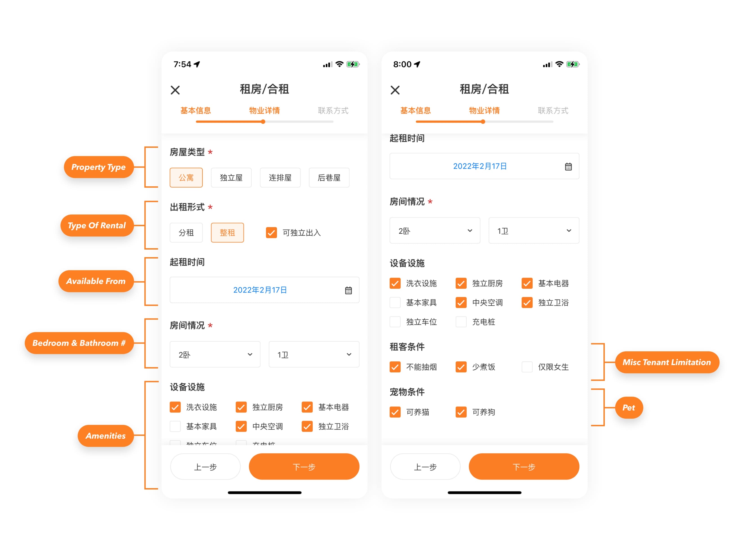Viewport: 756px width, 550px height.
Task: Go to 基本信息 tab on right phone
Action: 415,111
